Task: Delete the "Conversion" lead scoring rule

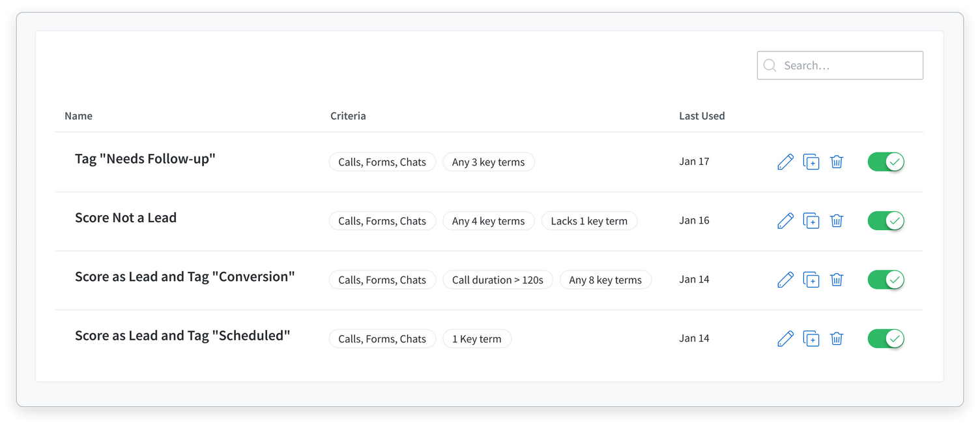Action: pos(837,280)
